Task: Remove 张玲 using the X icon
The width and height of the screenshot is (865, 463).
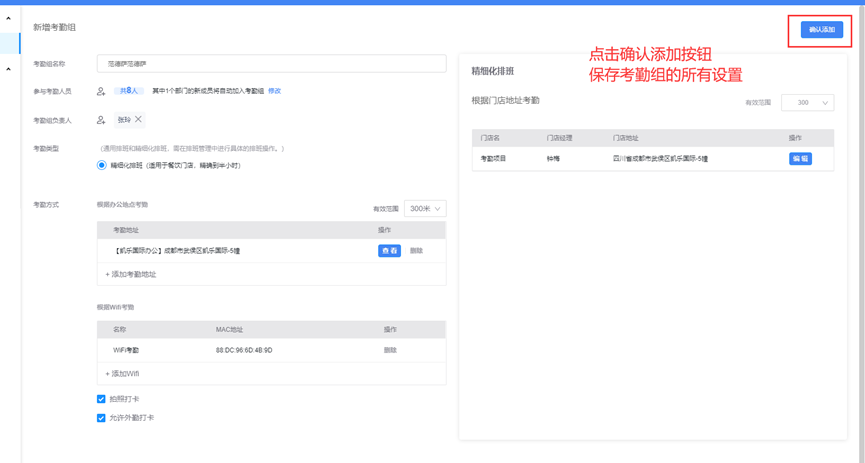Action: (139, 119)
